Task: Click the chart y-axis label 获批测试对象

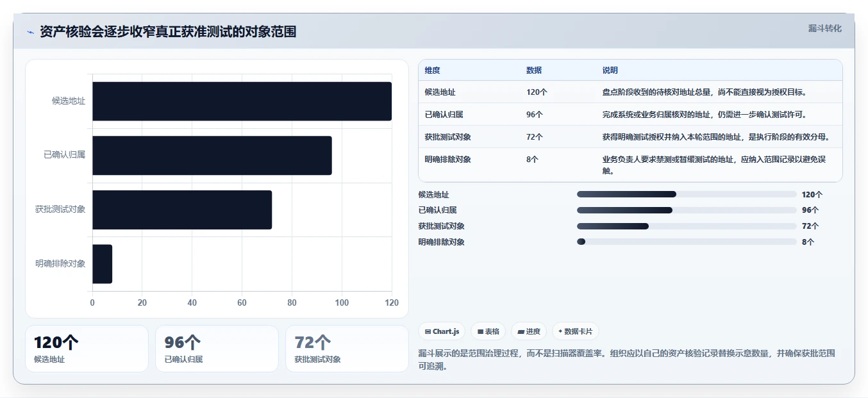Action: pyautogui.click(x=60, y=210)
